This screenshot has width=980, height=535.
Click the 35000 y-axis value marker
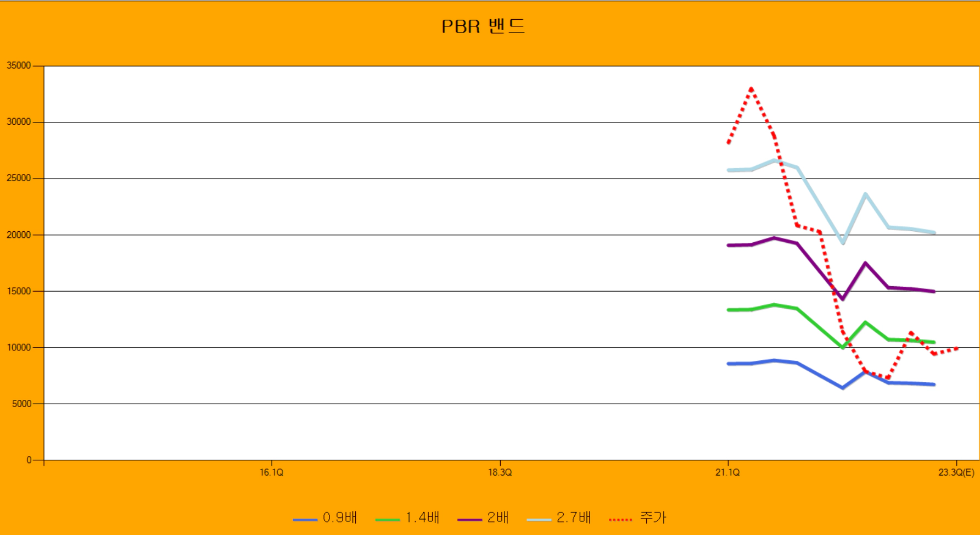pyautogui.click(x=18, y=65)
